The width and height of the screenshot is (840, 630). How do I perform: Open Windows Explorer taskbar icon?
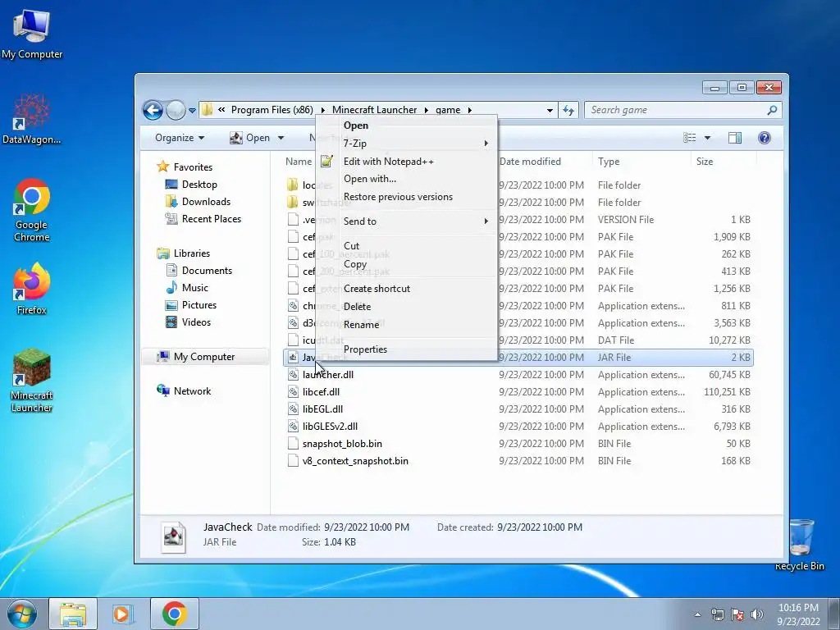click(73, 614)
